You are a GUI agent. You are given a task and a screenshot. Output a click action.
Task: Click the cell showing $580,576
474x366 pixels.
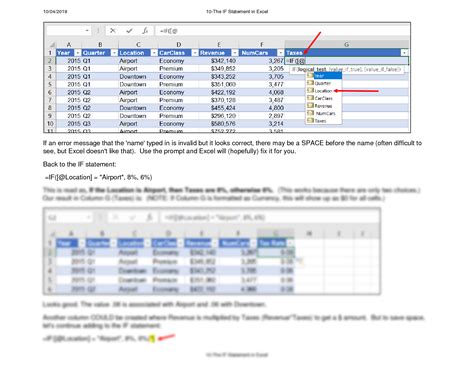pos(219,123)
